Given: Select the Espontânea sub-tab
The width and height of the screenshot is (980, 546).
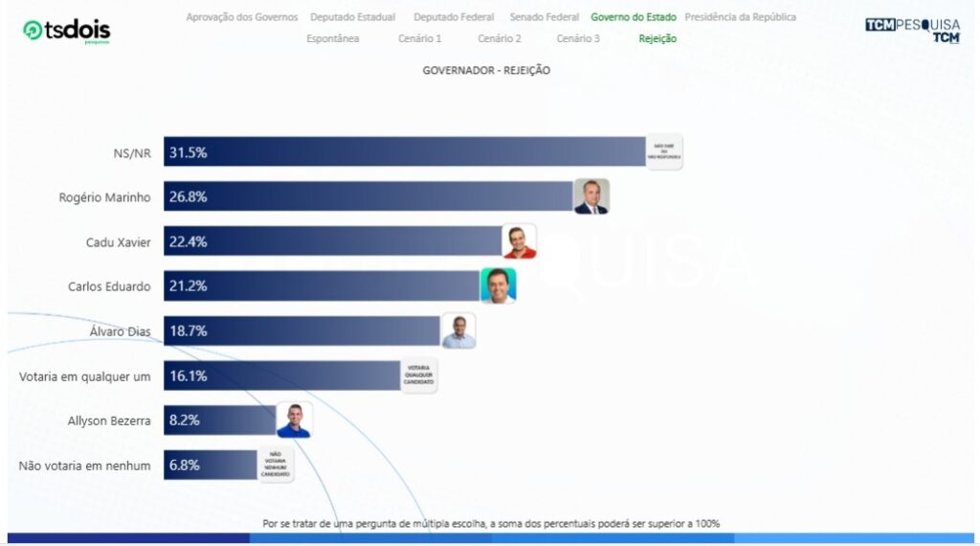Looking at the screenshot, I should (x=332, y=38).
